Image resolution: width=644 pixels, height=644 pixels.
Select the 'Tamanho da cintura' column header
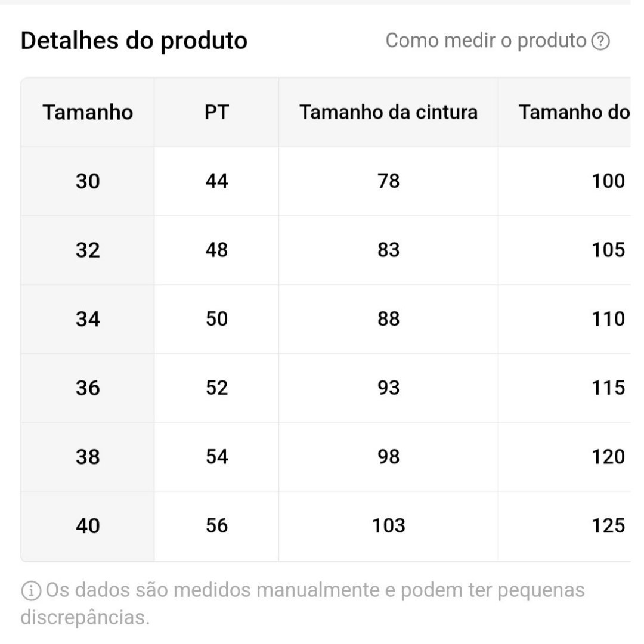[388, 112]
